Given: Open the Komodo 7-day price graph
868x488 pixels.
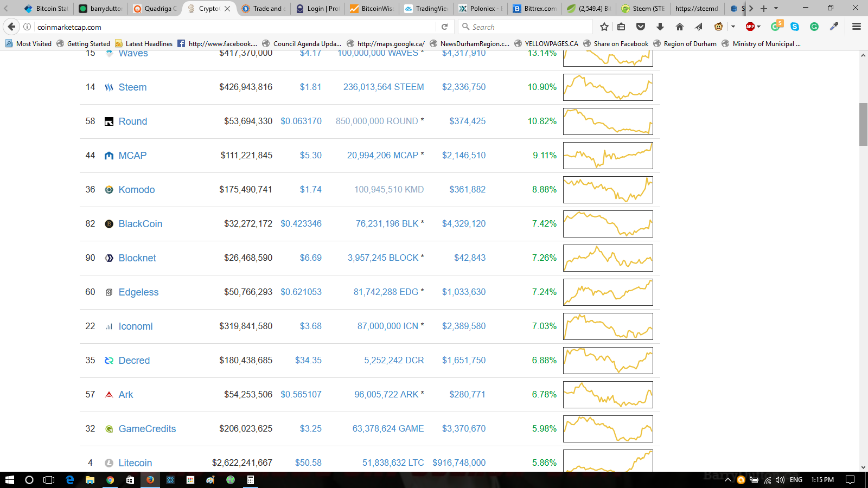Looking at the screenshot, I should click(x=608, y=190).
